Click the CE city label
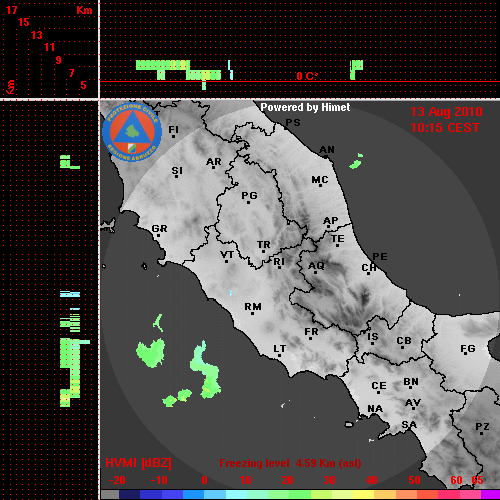This screenshot has width=500, height=500. coord(379,386)
